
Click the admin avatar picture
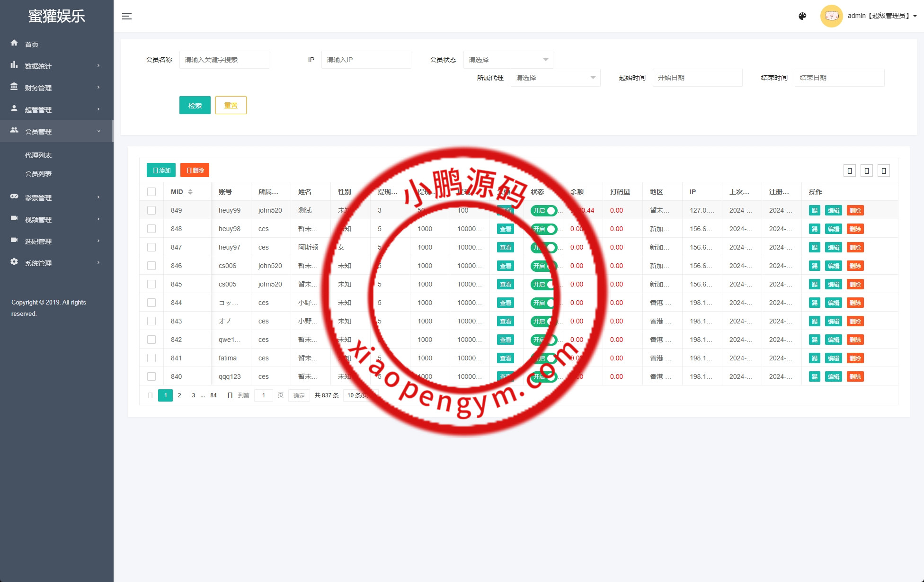(831, 16)
